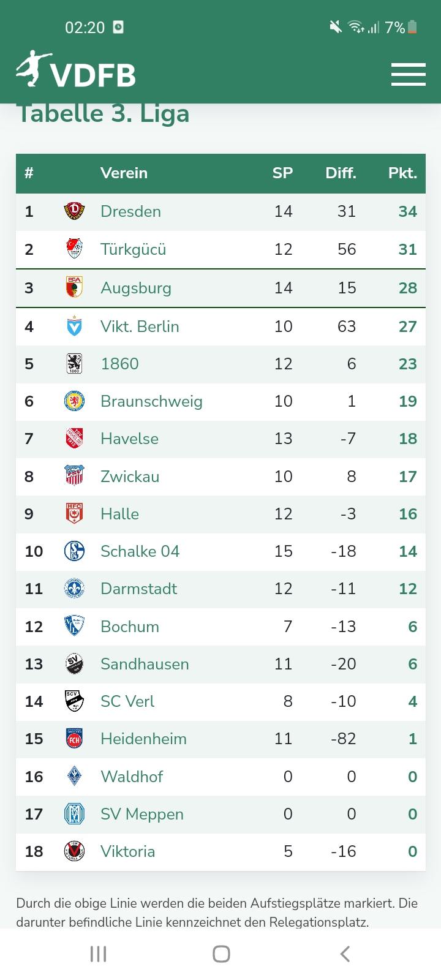Click the Pkt. column header
This screenshot has height=980, width=441.
(x=402, y=173)
